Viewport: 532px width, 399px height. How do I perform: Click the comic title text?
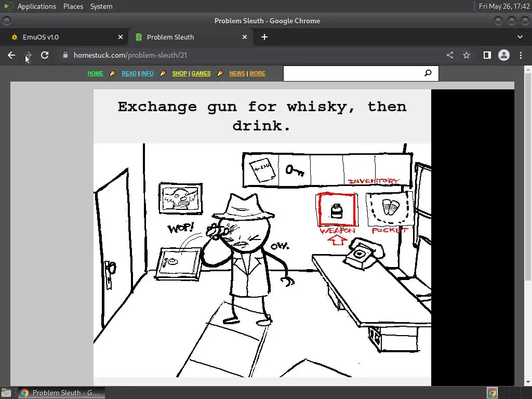coord(262,116)
